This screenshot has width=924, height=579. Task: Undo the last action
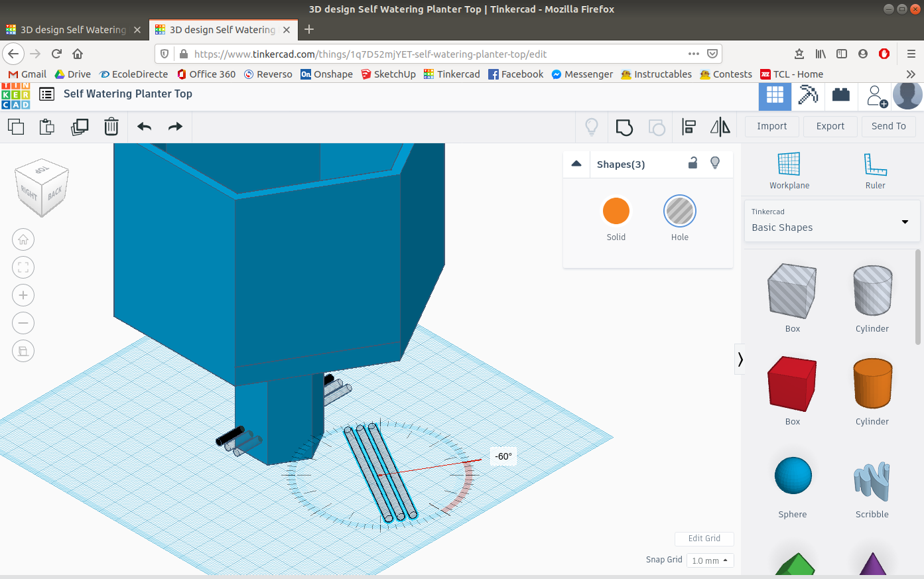point(144,126)
